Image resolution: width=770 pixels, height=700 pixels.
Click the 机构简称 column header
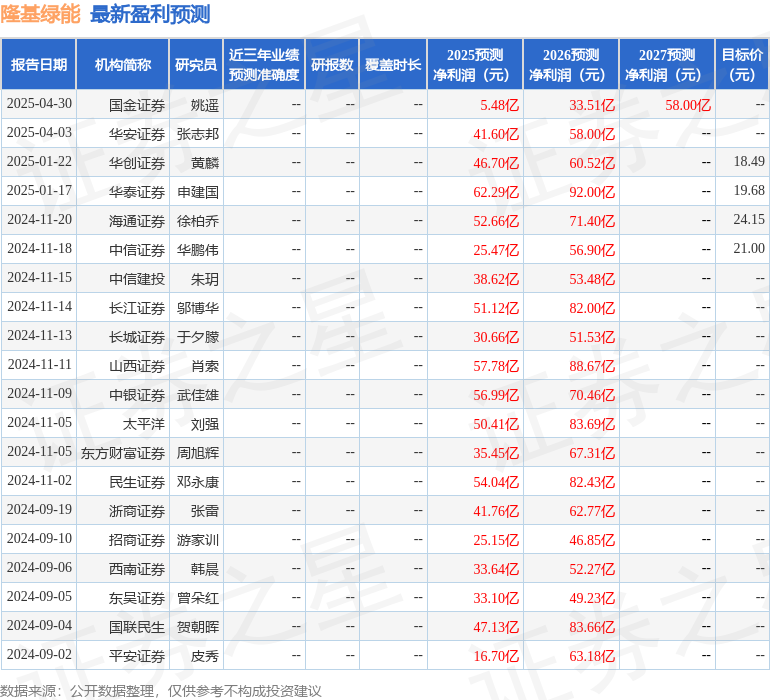[123, 65]
